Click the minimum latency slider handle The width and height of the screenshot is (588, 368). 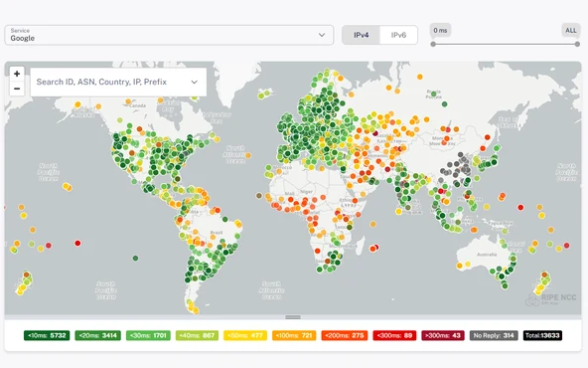tap(433, 44)
